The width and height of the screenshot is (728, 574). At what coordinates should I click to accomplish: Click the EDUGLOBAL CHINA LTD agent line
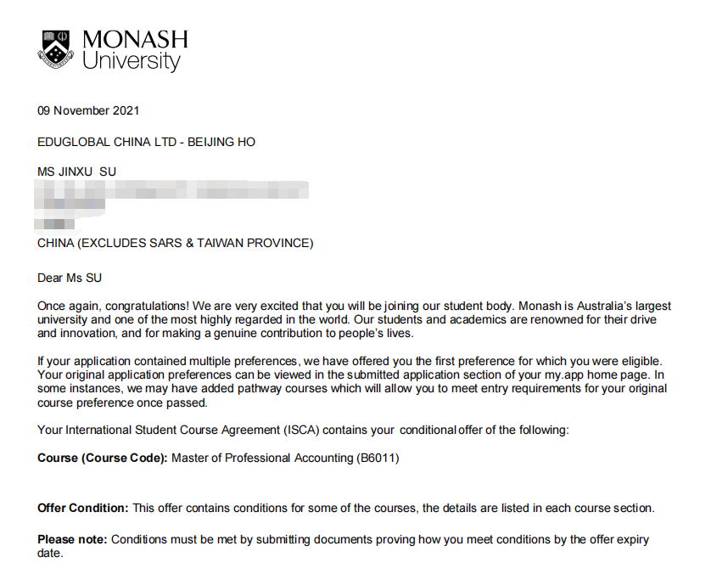(146, 142)
